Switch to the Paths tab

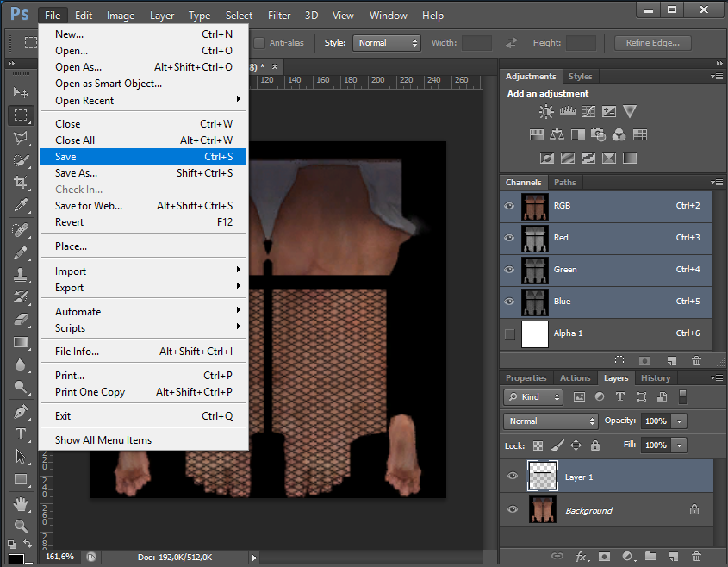click(564, 183)
